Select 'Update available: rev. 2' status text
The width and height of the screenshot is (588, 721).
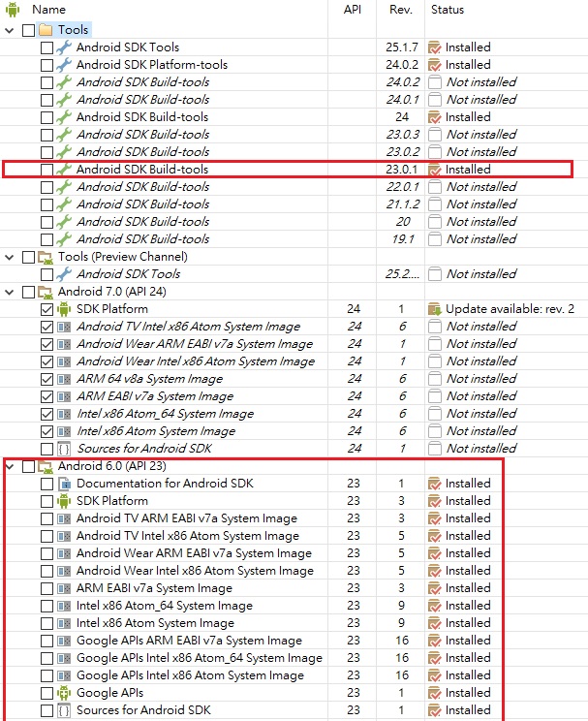click(510, 309)
